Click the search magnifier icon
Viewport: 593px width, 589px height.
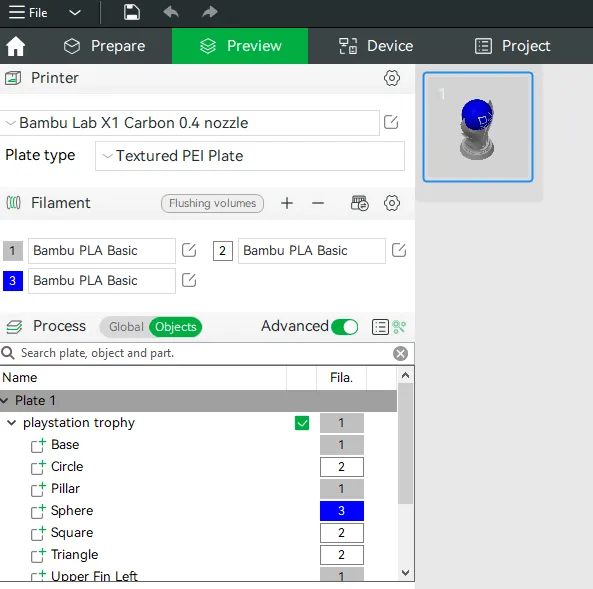click(8, 353)
